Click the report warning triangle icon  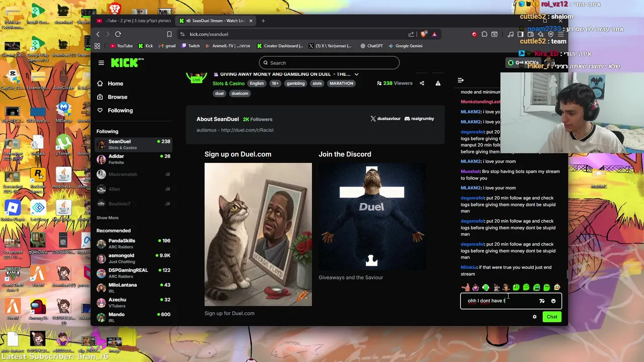438,83
